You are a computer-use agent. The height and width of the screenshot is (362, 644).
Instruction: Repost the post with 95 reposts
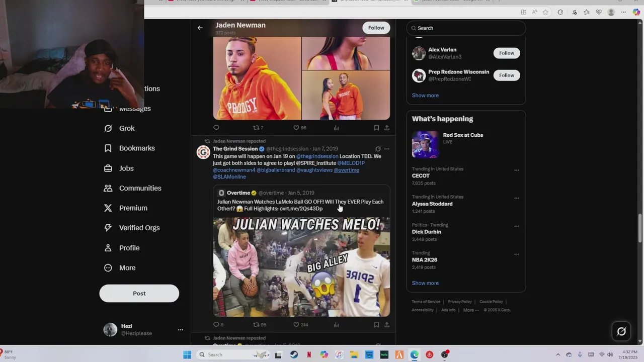coord(260,325)
